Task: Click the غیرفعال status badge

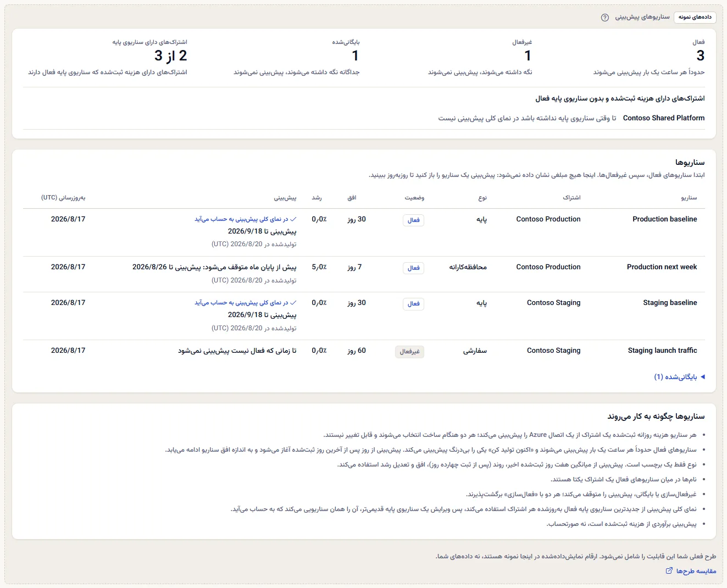Action: pyautogui.click(x=409, y=352)
